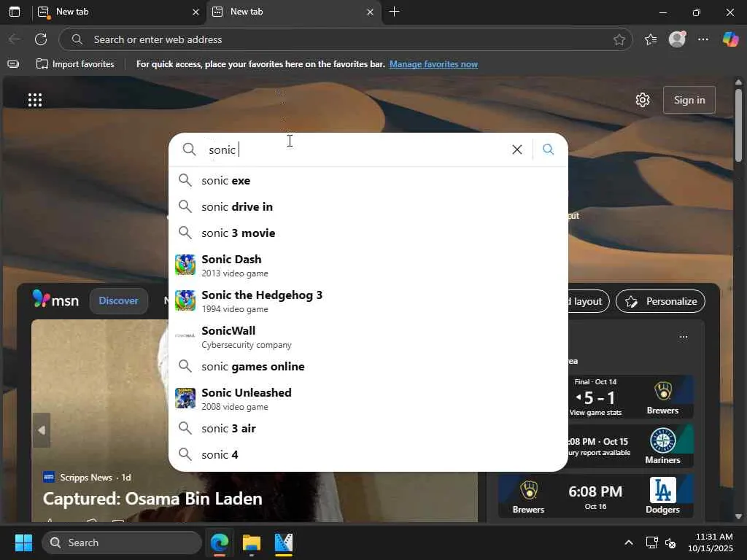Image resolution: width=747 pixels, height=560 pixels.
Task: Close the first New tab
Action: pos(196,12)
